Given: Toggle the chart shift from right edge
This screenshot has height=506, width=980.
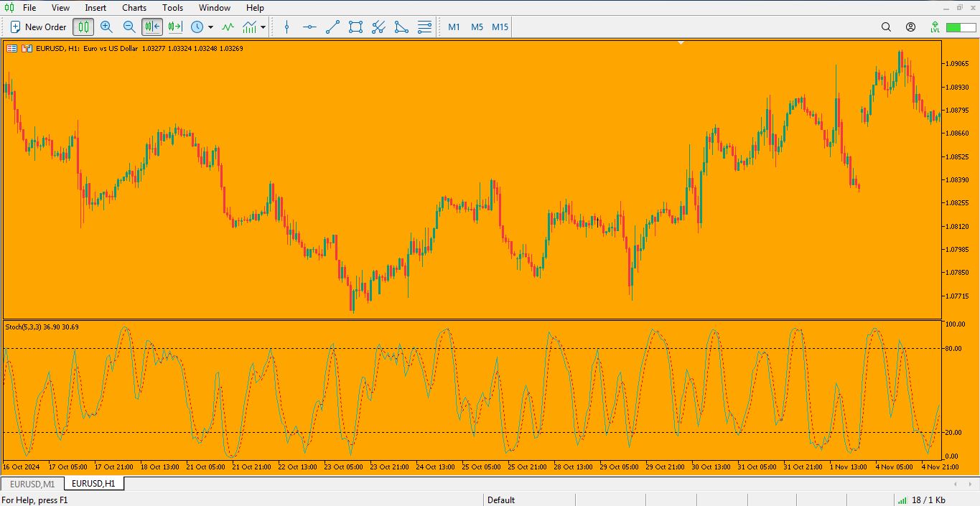Looking at the screenshot, I should coord(173,27).
